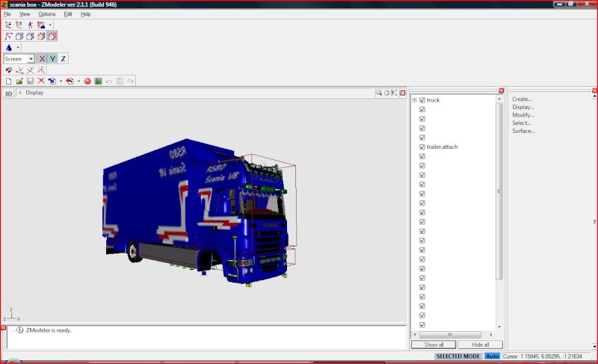Toggle the Auto indicator in the status bar

tap(493, 356)
